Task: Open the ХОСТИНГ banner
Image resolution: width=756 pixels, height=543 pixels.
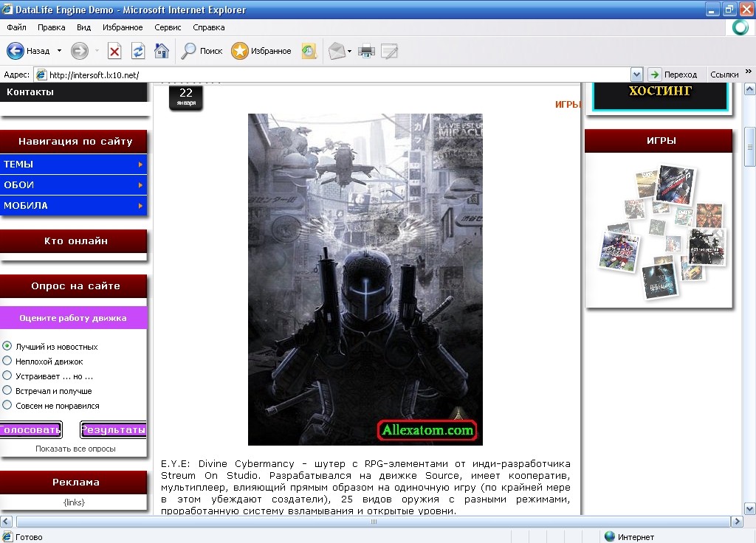Action: pyautogui.click(x=660, y=96)
